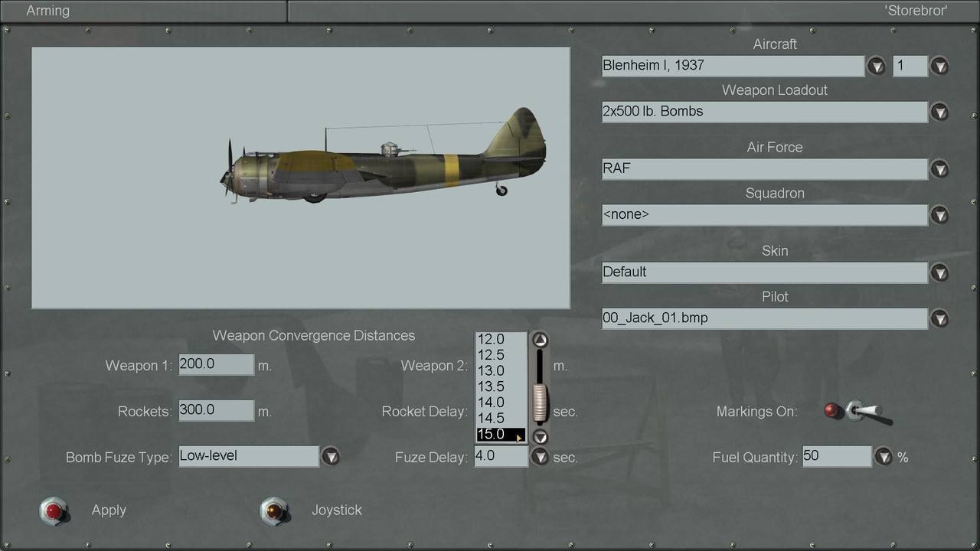Screen dimensions: 980x551
Task: Open the Skin dropdown arrow
Action: pos(939,272)
